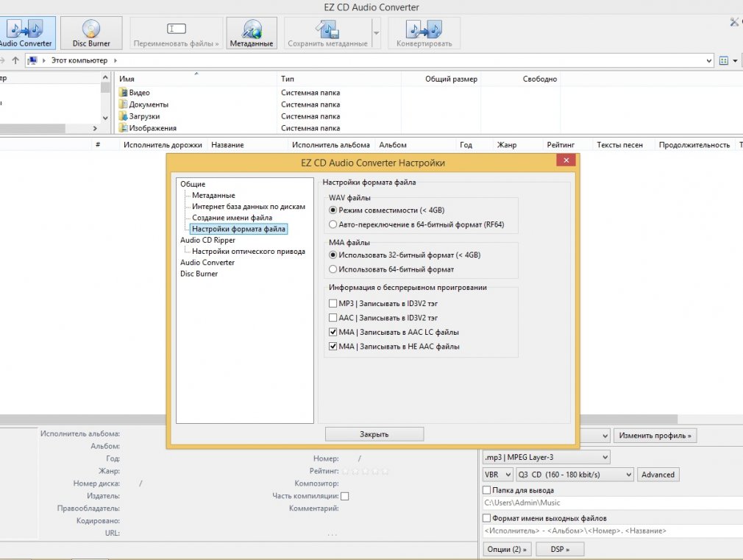
Task: Open the Audio Converter mode icon
Action: coord(26,32)
